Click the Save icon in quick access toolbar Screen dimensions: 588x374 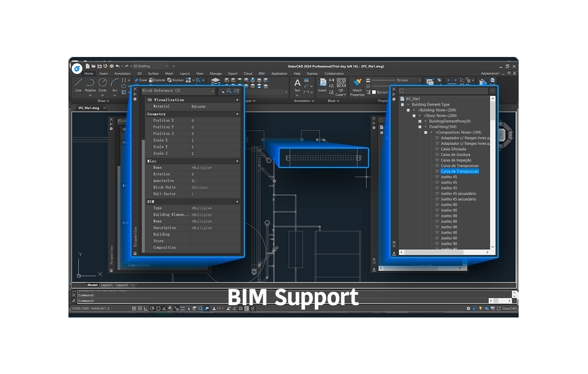[x=99, y=66]
